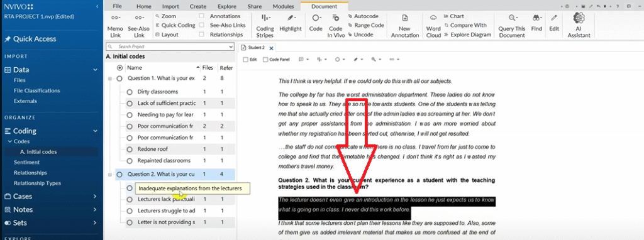Expand the Notes section
The width and height of the screenshot is (644, 240).
pyautogui.click(x=96, y=210)
